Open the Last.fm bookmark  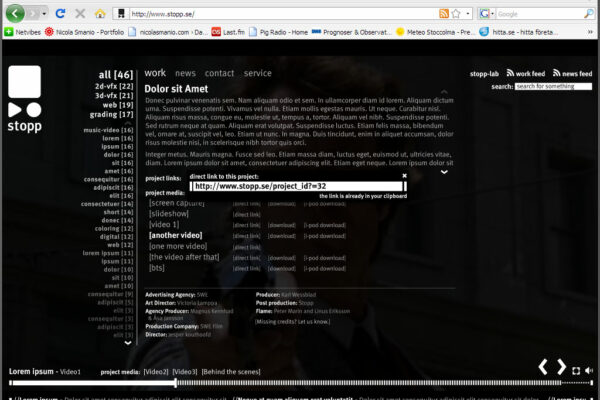coord(228,32)
